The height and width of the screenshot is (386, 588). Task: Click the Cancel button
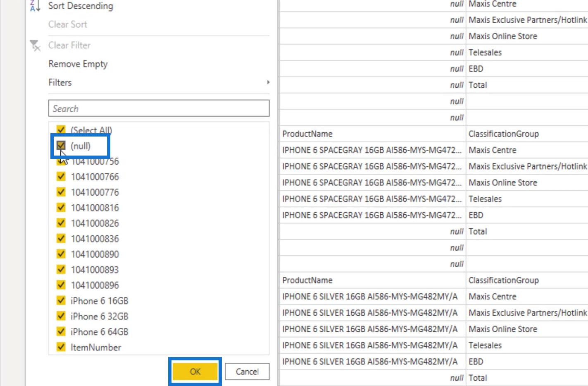[247, 372]
